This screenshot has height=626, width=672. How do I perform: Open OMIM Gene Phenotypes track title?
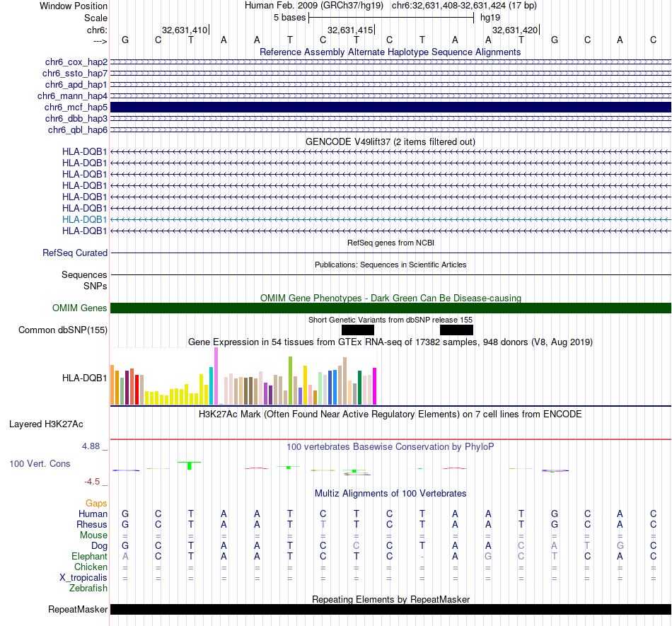pos(390,298)
